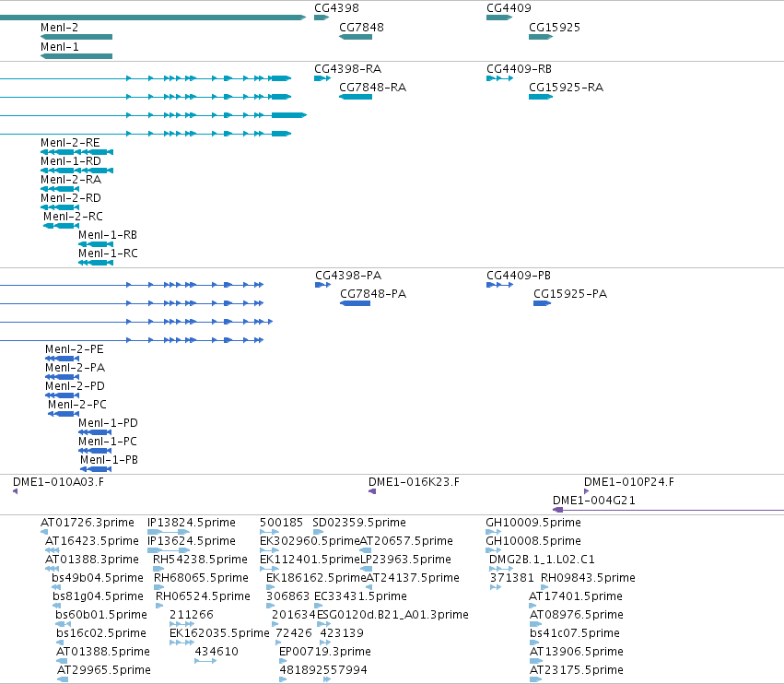The height and width of the screenshot is (684, 784).
Task: Select the RH06524.5prime EST label
Action: coord(203,596)
